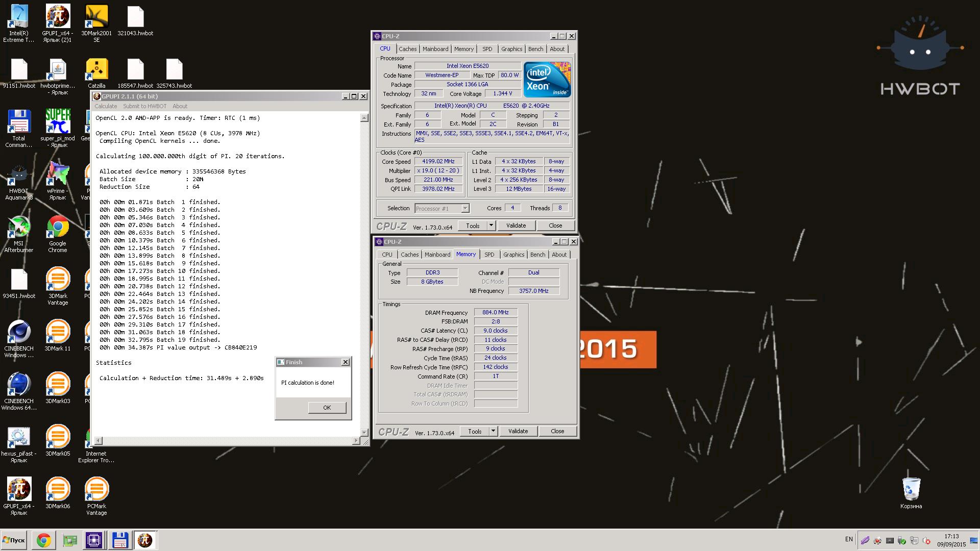Image resolution: width=980 pixels, height=551 pixels.
Task: Open the Processor #1 selection dropdown
Action: point(442,208)
